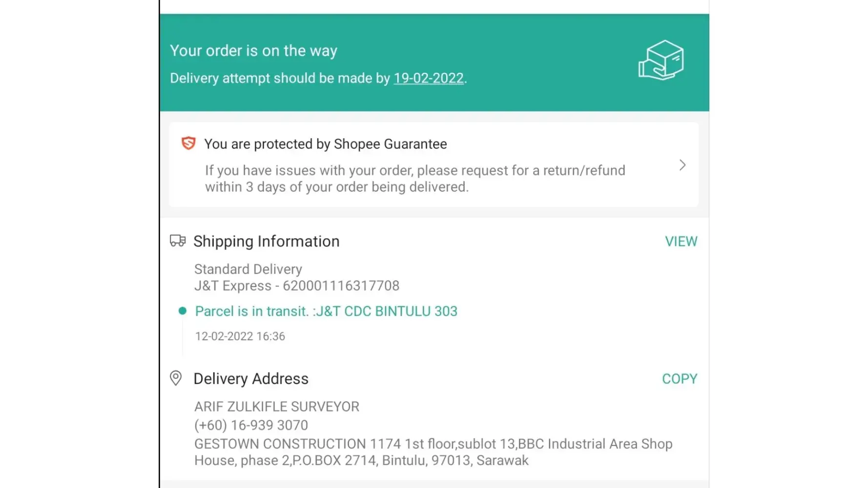Click the shipping truck icon
This screenshot has height=488, width=868.
[178, 241]
